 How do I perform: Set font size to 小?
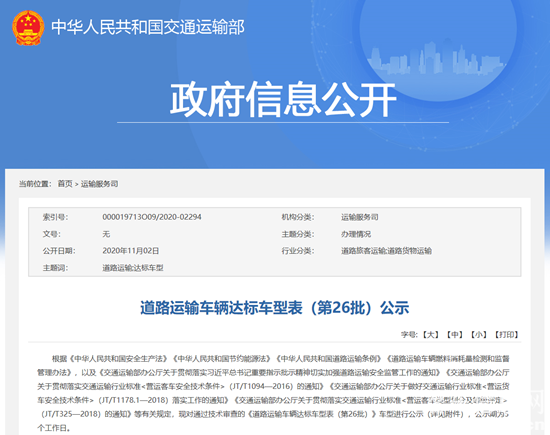tap(478, 335)
